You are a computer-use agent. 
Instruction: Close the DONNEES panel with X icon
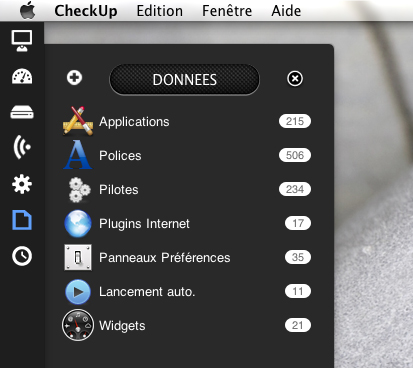coord(295,79)
